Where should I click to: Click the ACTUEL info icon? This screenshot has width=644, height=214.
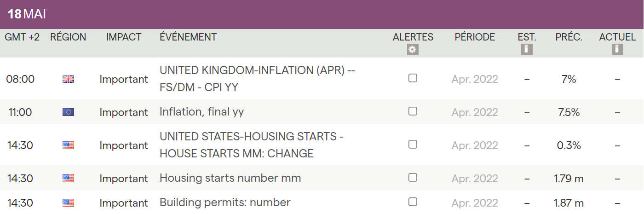coord(617,50)
